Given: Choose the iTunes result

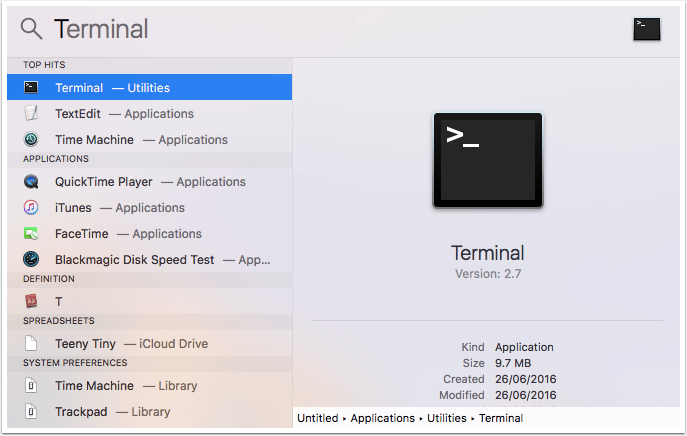Looking at the screenshot, I should (x=149, y=207).
